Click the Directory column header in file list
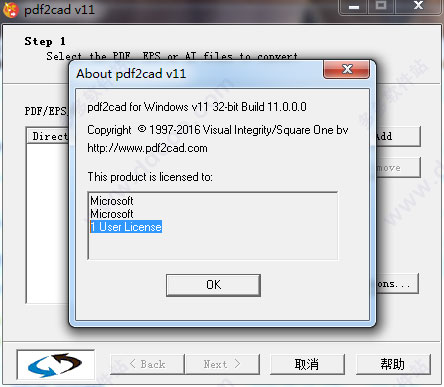Viewport: 444px width, 387px height. 49,136
